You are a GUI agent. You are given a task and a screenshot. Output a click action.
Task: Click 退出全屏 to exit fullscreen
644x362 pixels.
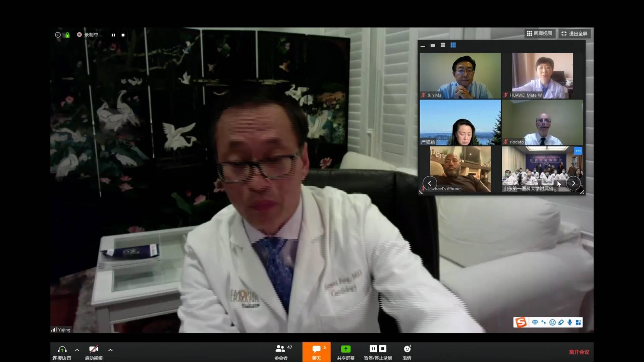[x=574, y=34]
